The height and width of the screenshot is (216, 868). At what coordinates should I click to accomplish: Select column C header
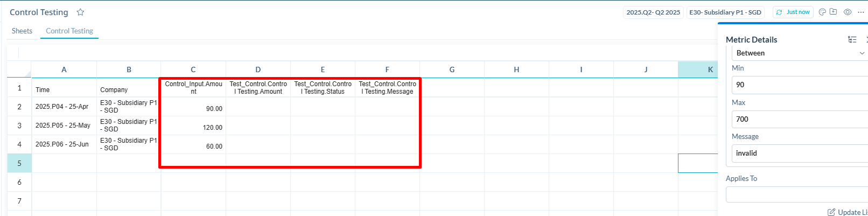point(193,69)
